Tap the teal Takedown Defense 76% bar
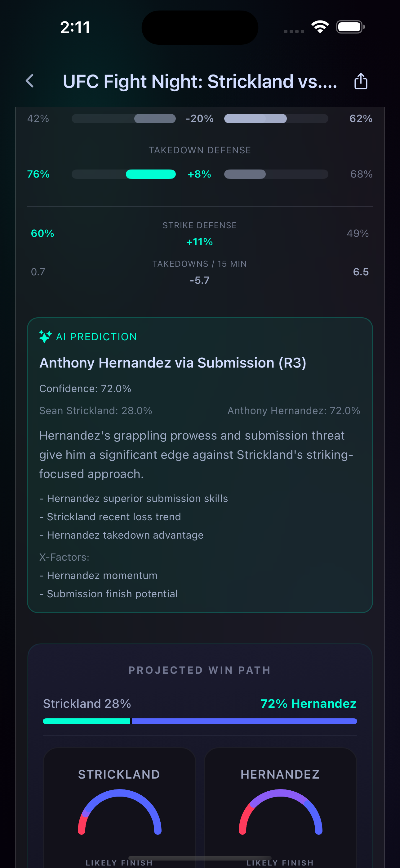400x868 pixels. click(150, 174)
